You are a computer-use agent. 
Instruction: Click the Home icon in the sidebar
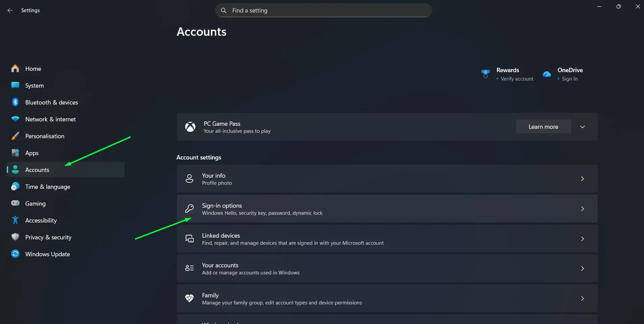(15, 68)
